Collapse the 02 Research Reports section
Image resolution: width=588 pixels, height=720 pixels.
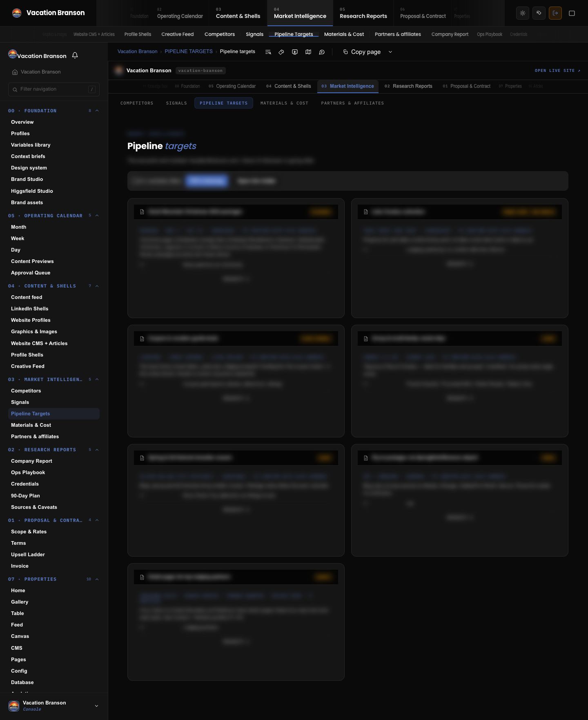click(x=97, y=450)
